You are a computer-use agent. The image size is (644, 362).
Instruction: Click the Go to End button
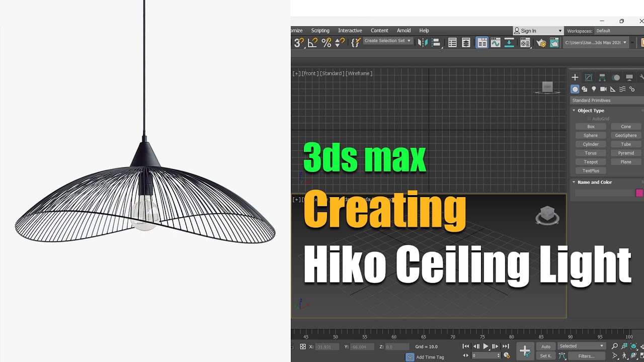506,346
